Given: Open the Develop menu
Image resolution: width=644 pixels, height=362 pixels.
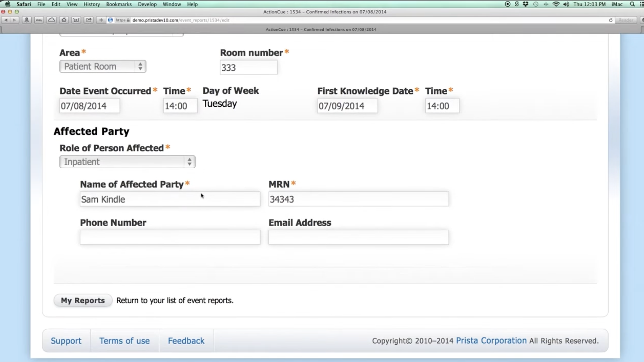Looking at the screenshot, I should [147, 4].
